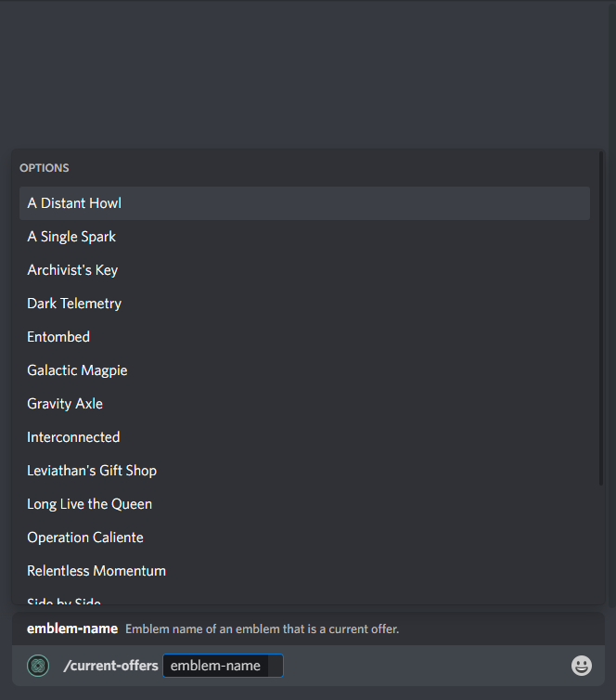Choose the Entombed option
616x700 pixels.
(x=304, y=337)
